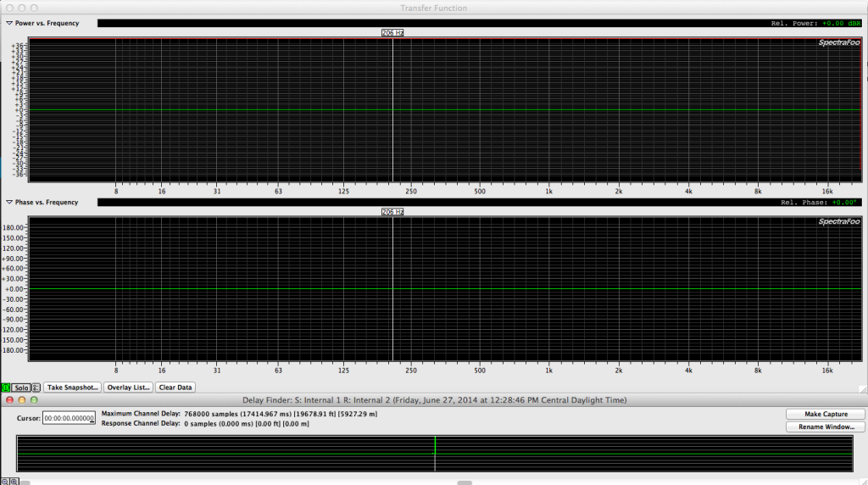Click the Delay Finder horizontal scrollbar thumb

(x=465, y=482)
